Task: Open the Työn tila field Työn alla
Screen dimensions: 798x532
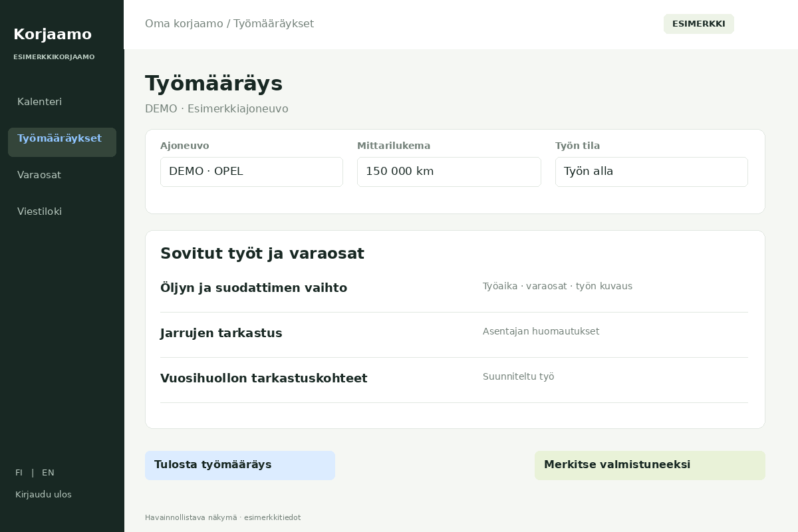Action: [x=652, y=172]
